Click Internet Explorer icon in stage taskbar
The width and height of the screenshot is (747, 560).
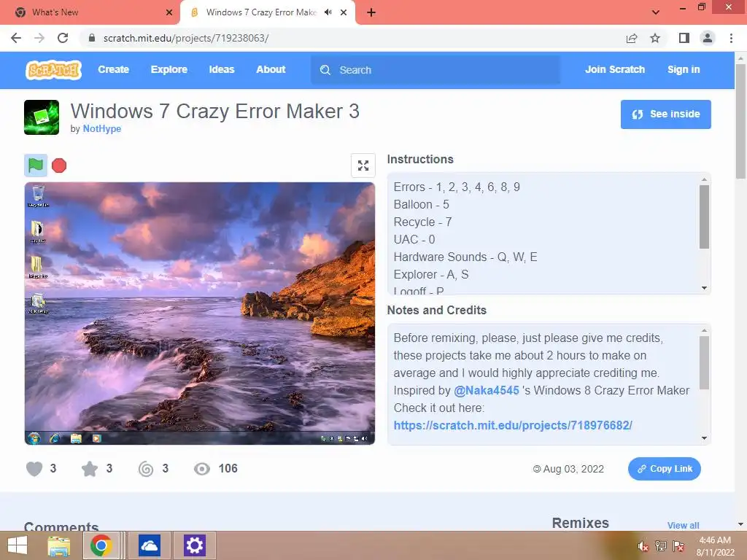pos(55,438)
